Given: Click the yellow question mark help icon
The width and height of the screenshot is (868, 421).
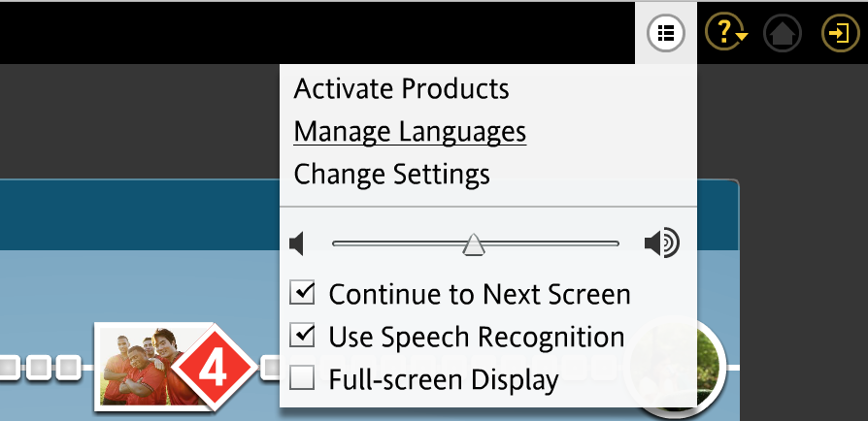Looking at the screenshot, I should 721,32.
